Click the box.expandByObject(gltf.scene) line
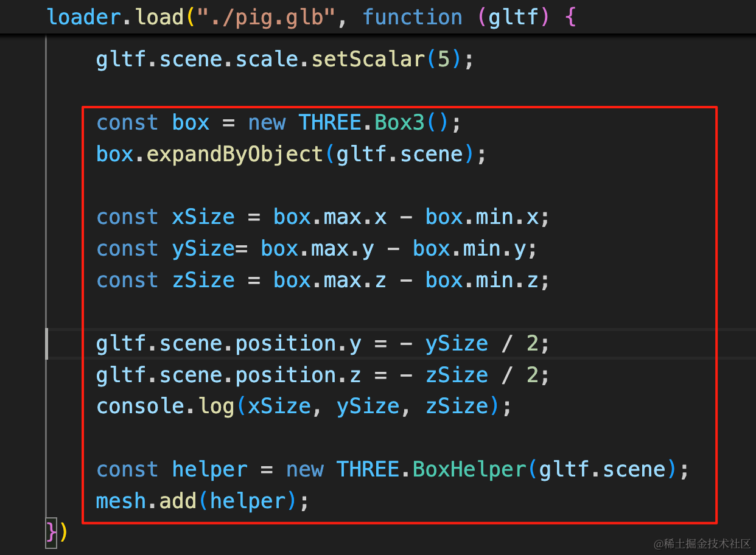This screenshot has height=555, width=756. (292, 155)
